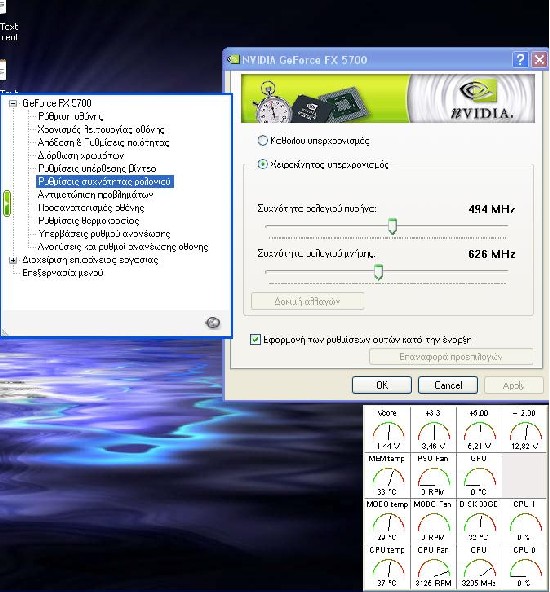The width and height of the screenshot is (550, 592).
Task: Click the Cancel button
Action: 448,385
